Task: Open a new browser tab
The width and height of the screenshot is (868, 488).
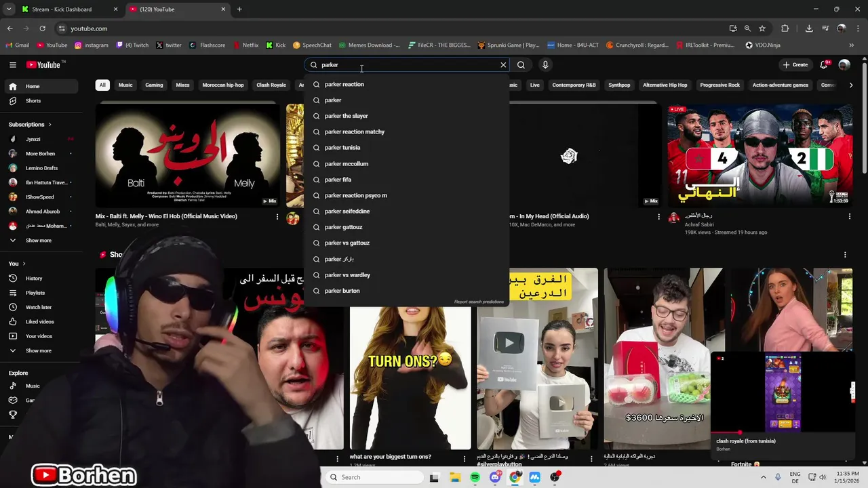Action: tap(239, 9)
